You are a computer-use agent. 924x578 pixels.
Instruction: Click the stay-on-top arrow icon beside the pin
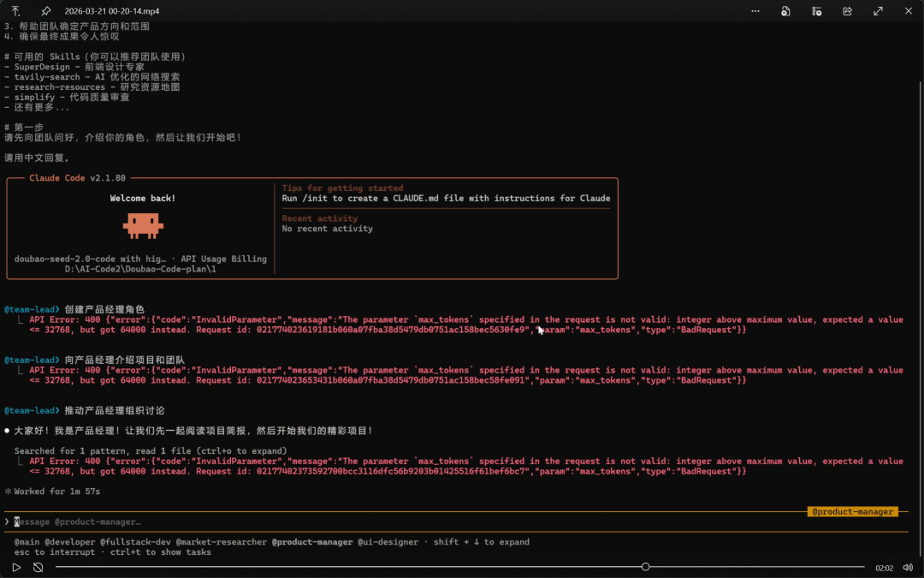tap(16, 11)
